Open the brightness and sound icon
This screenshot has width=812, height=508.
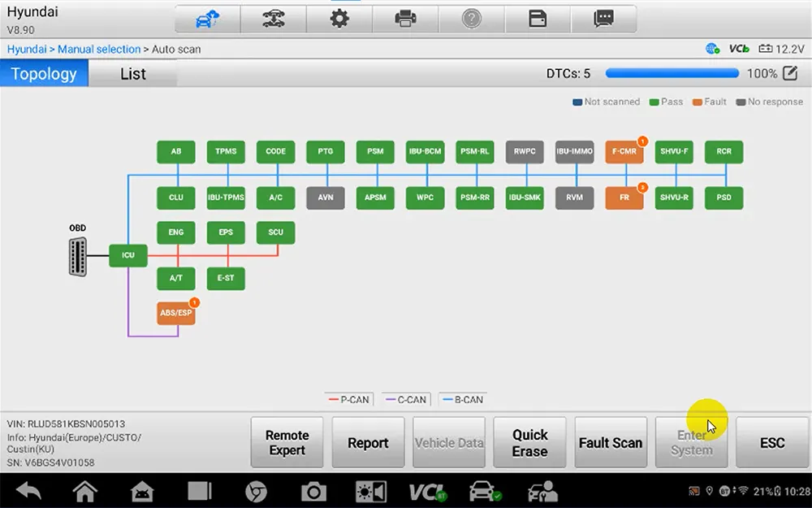[371, 491]
